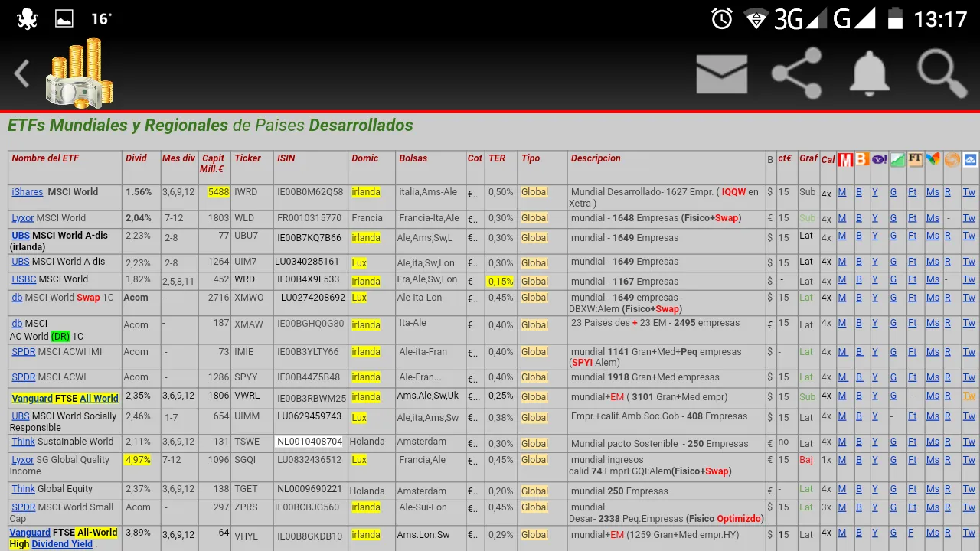Click the ticker cell SGQI
Screen dimensions: 980x551
(x=245, y=460)
